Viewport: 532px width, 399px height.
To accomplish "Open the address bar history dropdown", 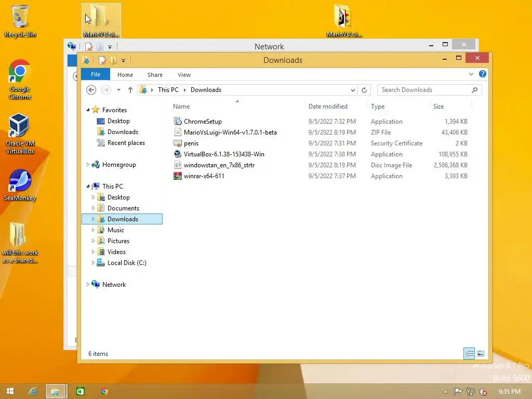I will [x=353, y=90].
